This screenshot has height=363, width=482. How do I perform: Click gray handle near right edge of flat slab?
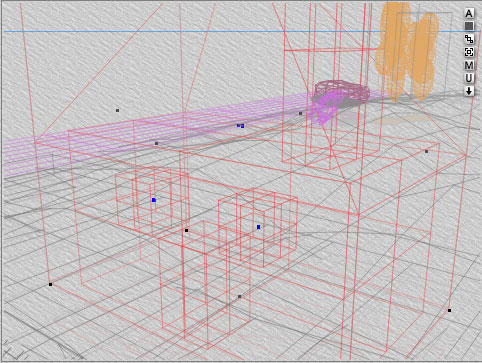tap(426, 151)
